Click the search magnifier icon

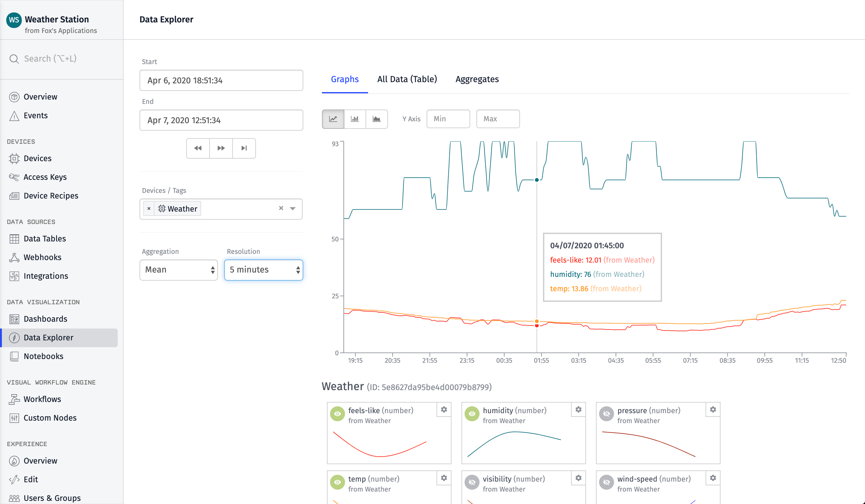(14, 58)
